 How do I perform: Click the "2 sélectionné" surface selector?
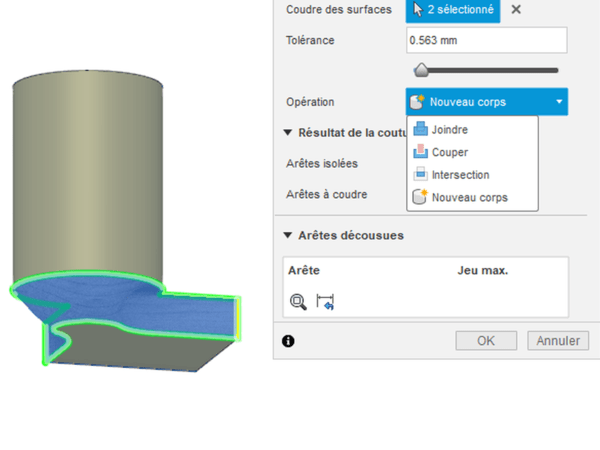pos(453,10)
